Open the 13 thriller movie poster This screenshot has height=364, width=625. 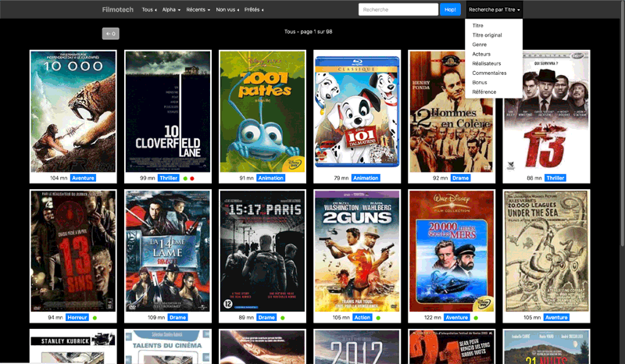click(x=546, y=112)
